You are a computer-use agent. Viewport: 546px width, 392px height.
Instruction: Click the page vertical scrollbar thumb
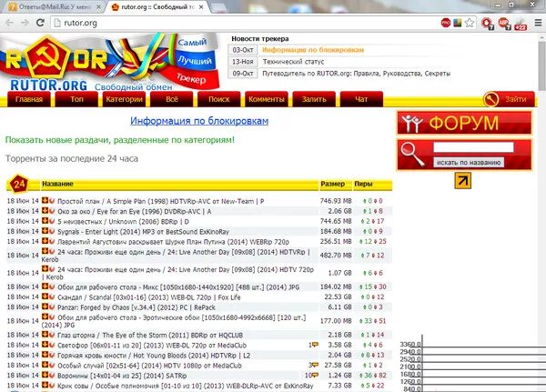pos(541,68)
